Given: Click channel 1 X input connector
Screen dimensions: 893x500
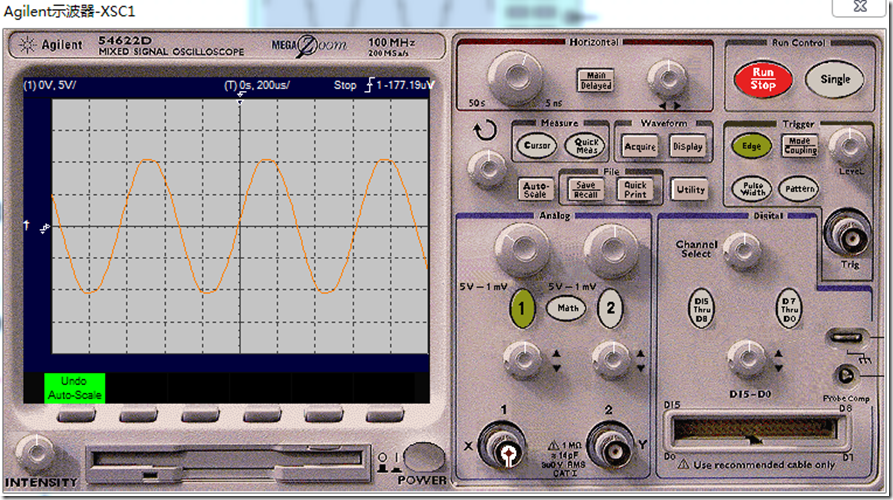Looking at the screenshot, I should click(505, 448).
